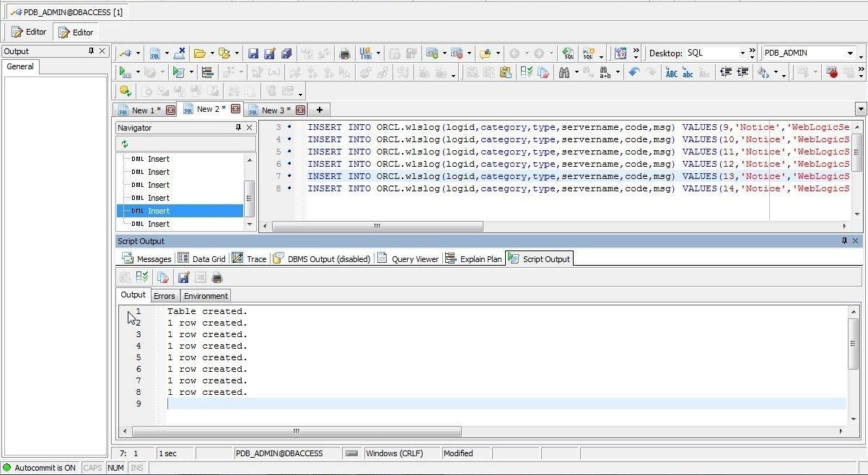Click the Save As floppy-with-pencil icon
The width and height of the screenshot is (868, 475).
270,53
